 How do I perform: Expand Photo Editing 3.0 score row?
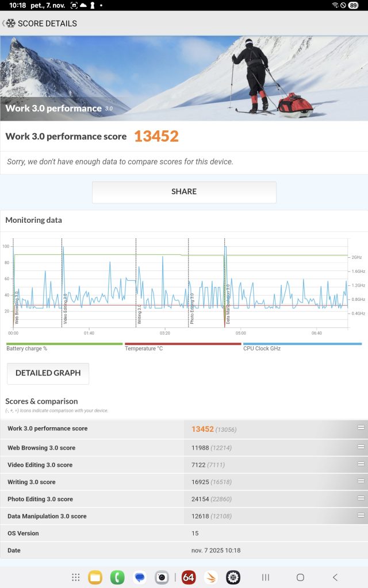(x=361, y=499)
